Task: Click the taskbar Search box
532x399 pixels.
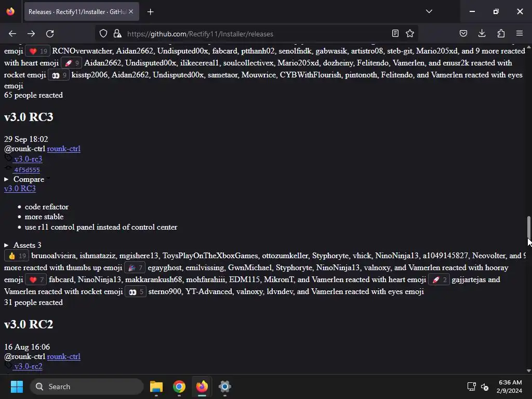Action: pos(87,387)
